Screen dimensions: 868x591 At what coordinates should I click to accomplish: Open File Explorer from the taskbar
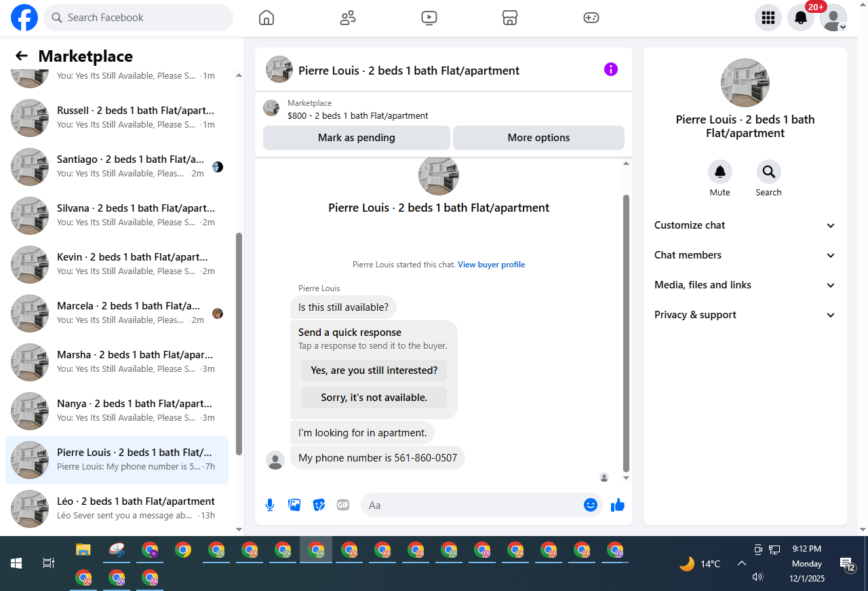point(83,550)
